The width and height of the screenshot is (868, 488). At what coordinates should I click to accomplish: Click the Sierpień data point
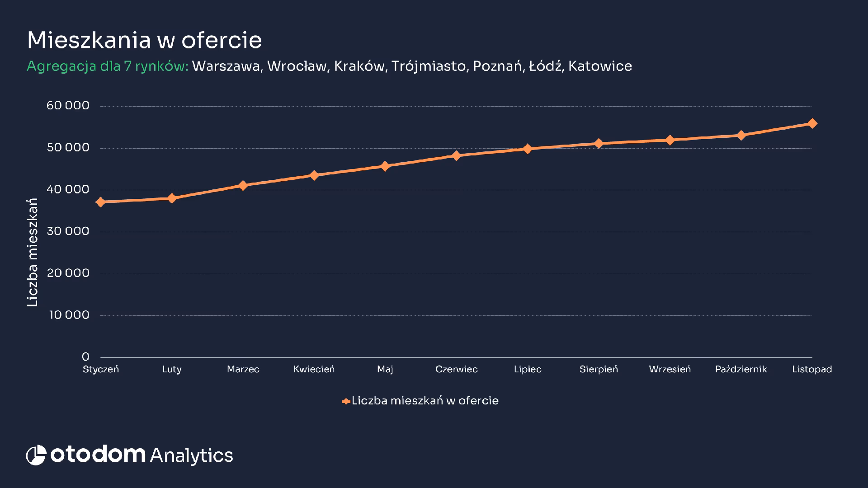click(599, 143)
